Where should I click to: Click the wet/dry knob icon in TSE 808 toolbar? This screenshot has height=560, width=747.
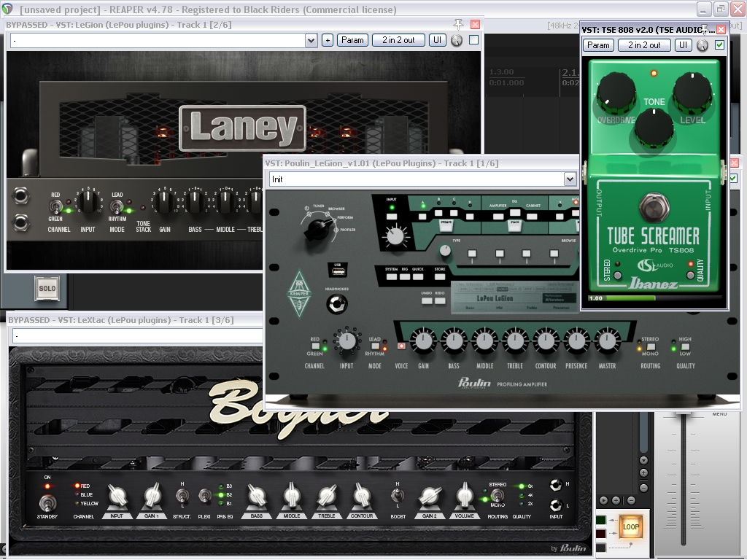point(703,45)
